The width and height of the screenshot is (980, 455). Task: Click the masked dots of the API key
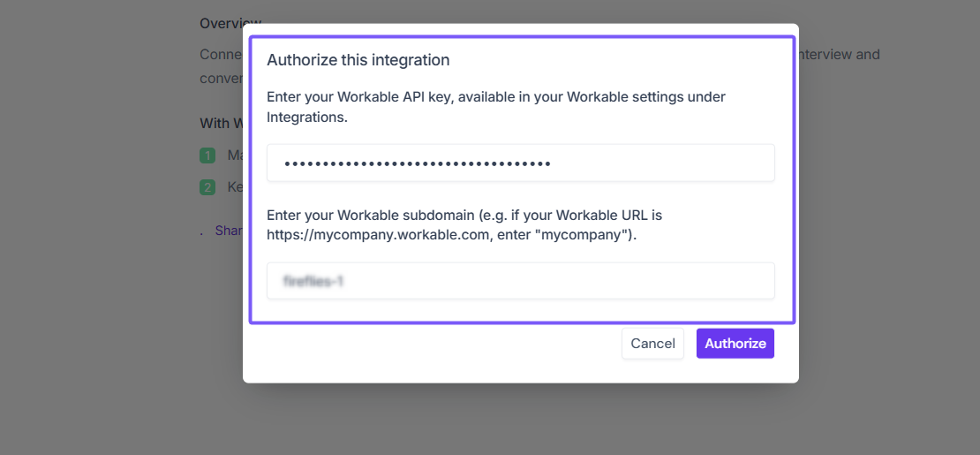[418, 163]
